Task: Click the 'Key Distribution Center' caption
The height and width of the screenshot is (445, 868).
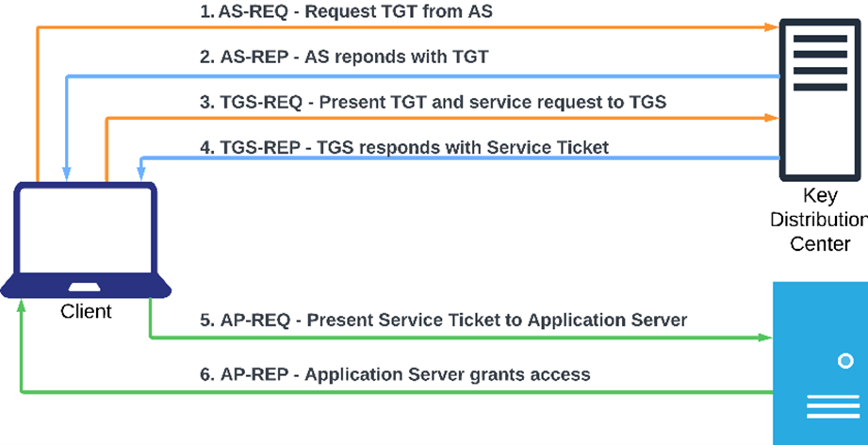Action: coord(819,219)
